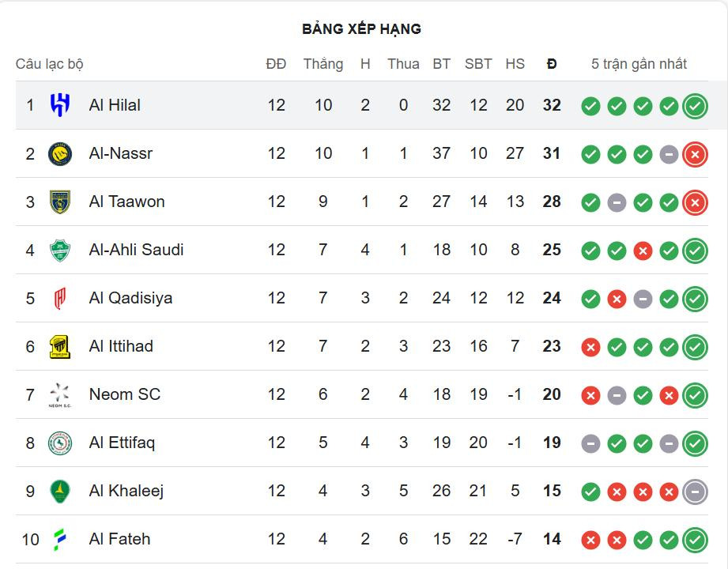728x569 pixels.
Task: Click Al Hilal's most recent win icon
Action: 695,106
